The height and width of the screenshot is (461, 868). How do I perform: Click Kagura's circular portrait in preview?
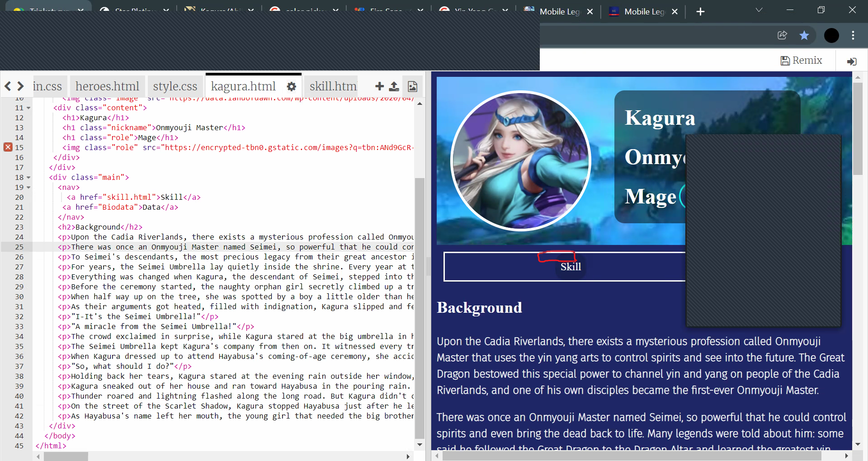521,161
